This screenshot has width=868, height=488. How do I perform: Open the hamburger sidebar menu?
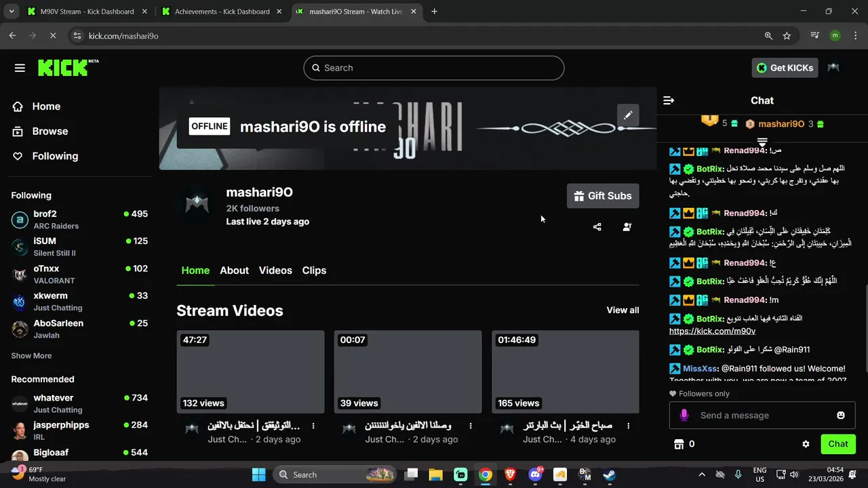(x=20, y=68)
